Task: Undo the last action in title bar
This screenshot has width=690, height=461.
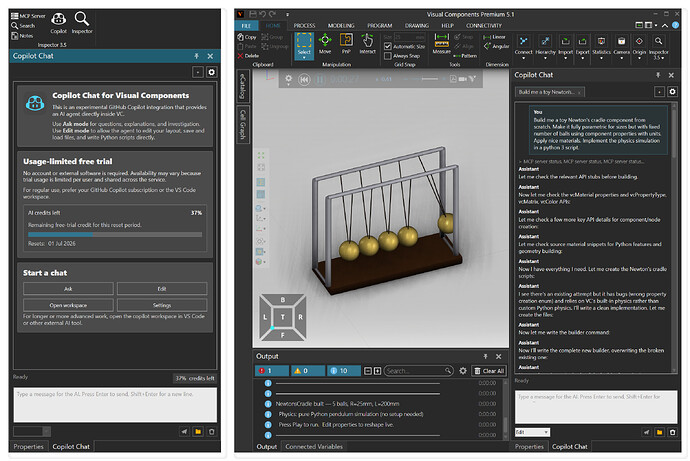Action: pos(262,14)
